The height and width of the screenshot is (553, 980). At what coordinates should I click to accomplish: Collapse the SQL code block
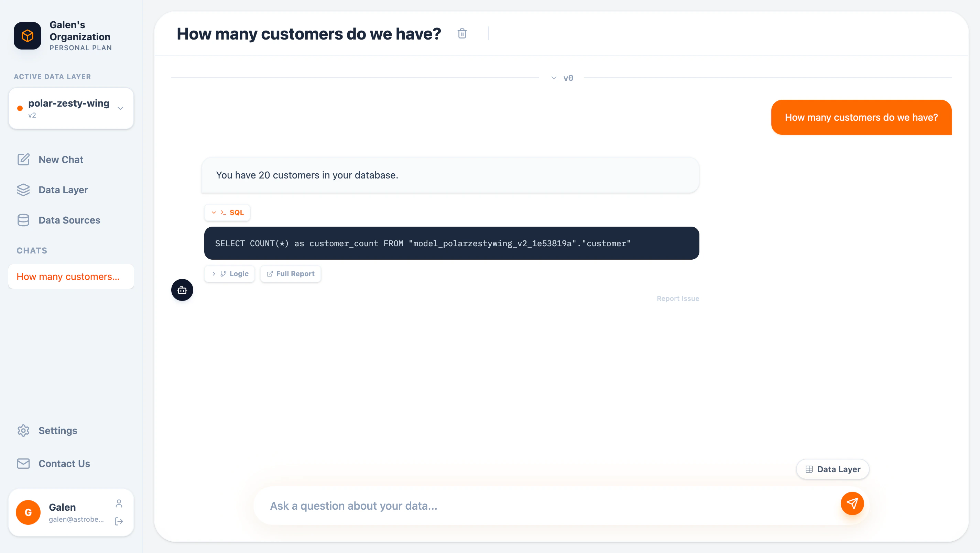pos(214,213)
